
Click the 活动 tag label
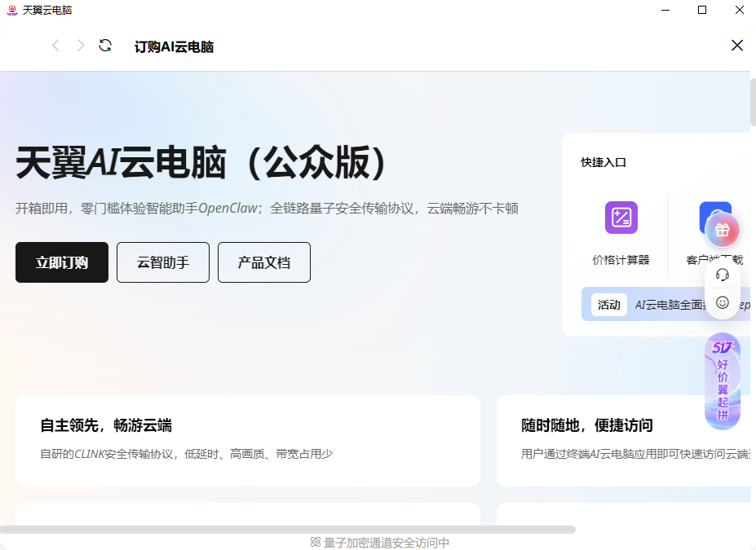[x=609, y=305]
